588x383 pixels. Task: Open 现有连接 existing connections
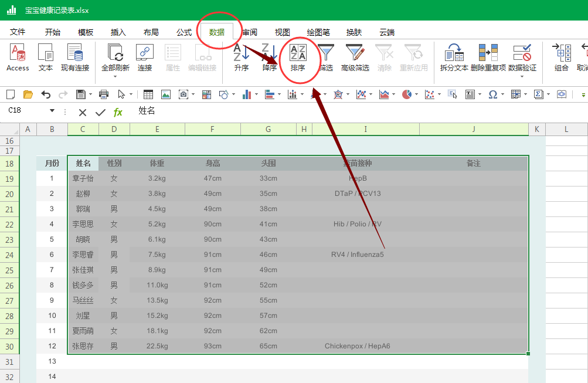coord(75,57)
